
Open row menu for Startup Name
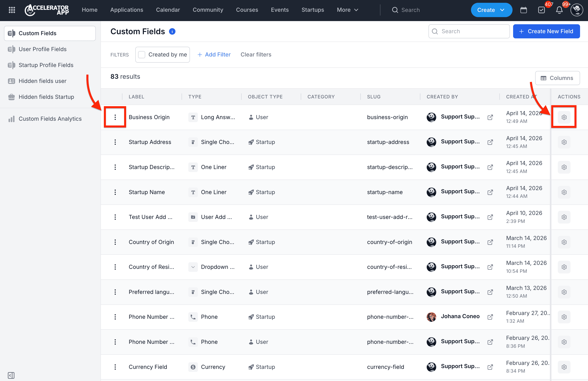(115, 192)
